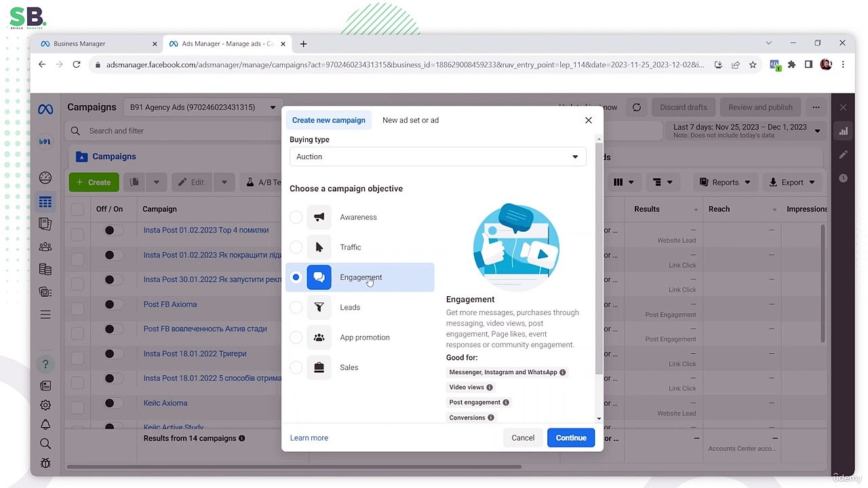Select the App promotion radio button

tap(296, 338)
